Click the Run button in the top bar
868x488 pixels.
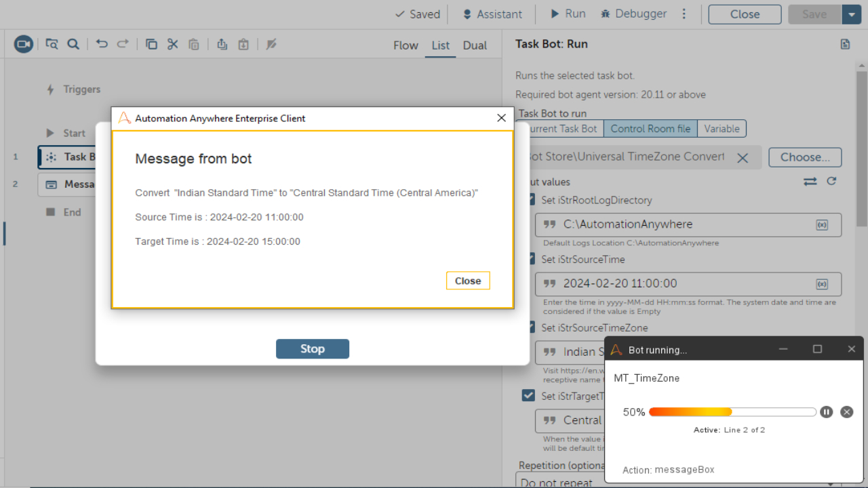(x=568, y=14)
